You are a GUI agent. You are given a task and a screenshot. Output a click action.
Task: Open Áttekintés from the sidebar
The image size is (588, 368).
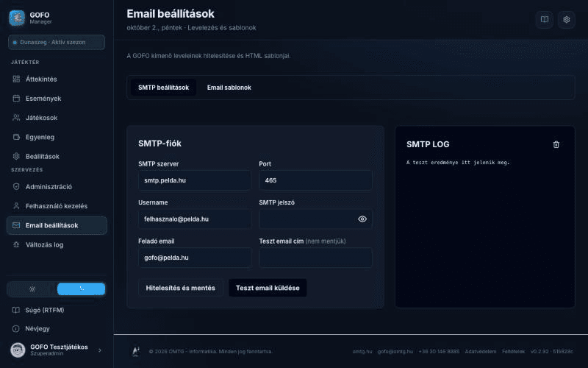click(57, 79)
